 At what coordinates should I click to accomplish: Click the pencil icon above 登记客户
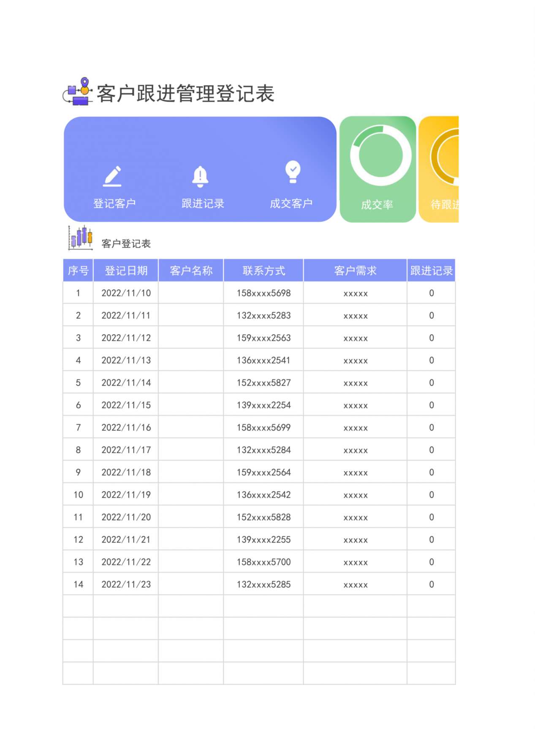(x=113, y=176)
